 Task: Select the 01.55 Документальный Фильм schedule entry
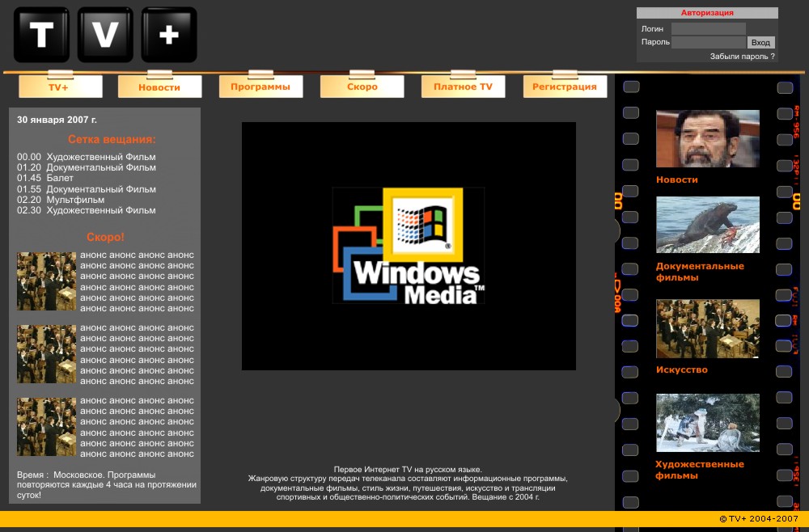click(x=87, y=189)
